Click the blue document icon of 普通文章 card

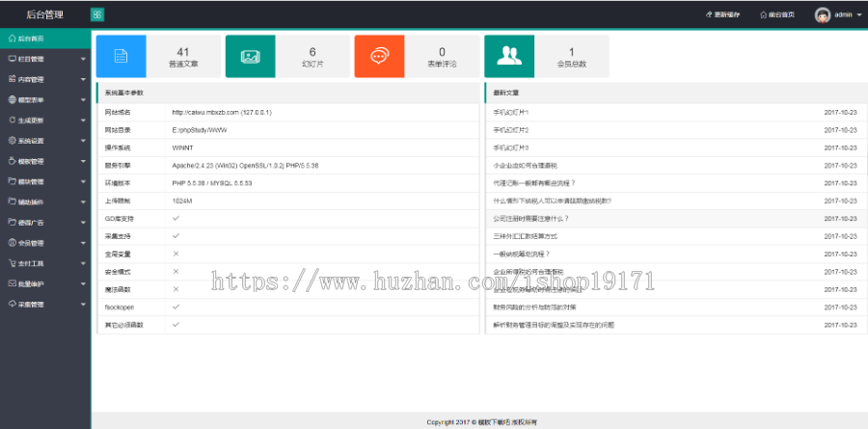(122, 57)
